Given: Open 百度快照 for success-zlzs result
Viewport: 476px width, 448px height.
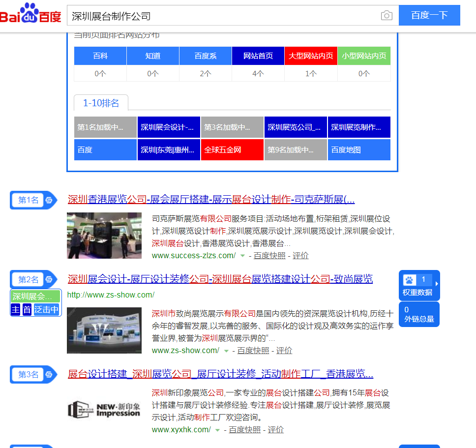Looking at the screenshot, I should click(x=269, y=256).
